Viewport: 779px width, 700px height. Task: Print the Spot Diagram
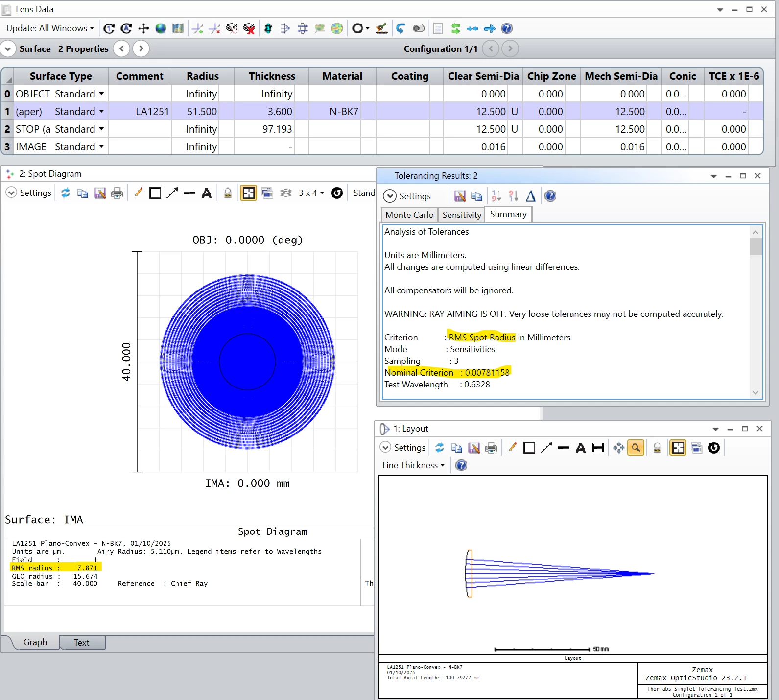[117, 193]
